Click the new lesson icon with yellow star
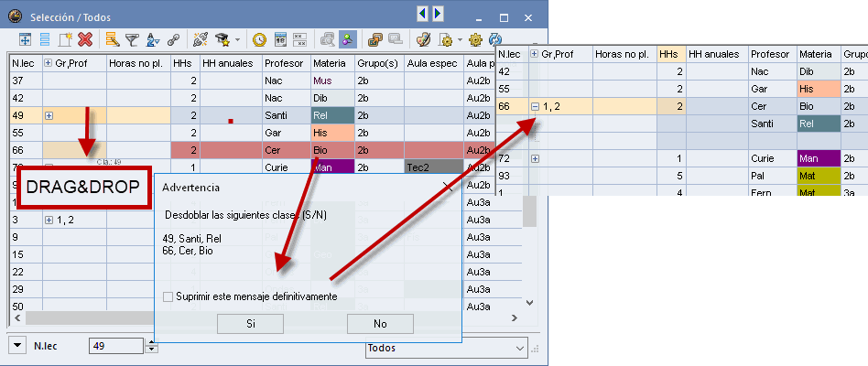The height and width of the screenshot is (366, 868). pyautogui.click(x=65, y=39)
